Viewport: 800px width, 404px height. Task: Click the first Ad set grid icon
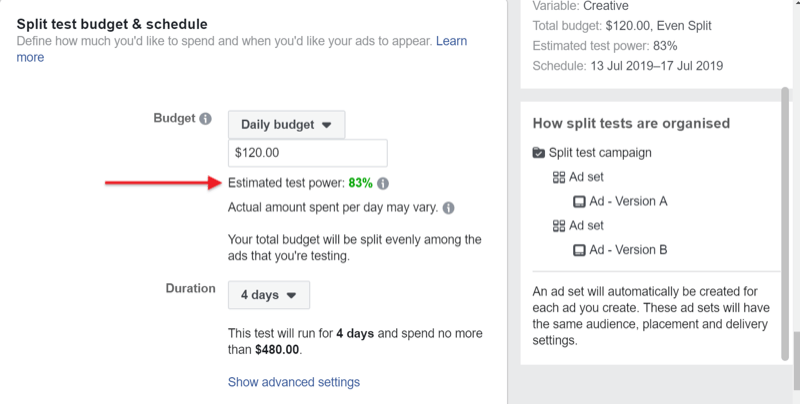coord(559,177)
